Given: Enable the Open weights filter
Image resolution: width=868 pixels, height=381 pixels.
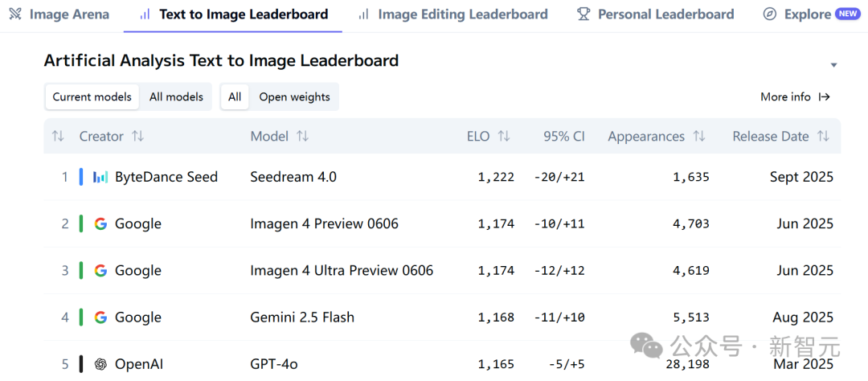Looking at the screenshot, I should pyautogui.click(x=294, y=97).
